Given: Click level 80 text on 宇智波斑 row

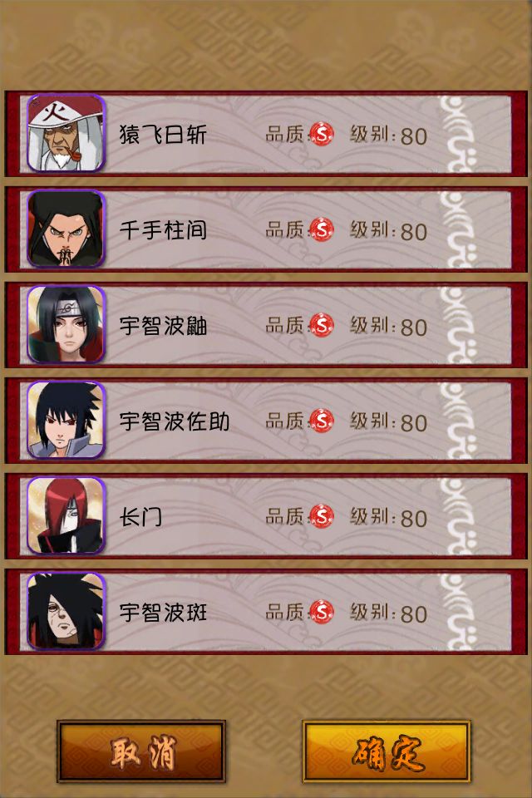Looking at the screenshot, I should point(413,615).
